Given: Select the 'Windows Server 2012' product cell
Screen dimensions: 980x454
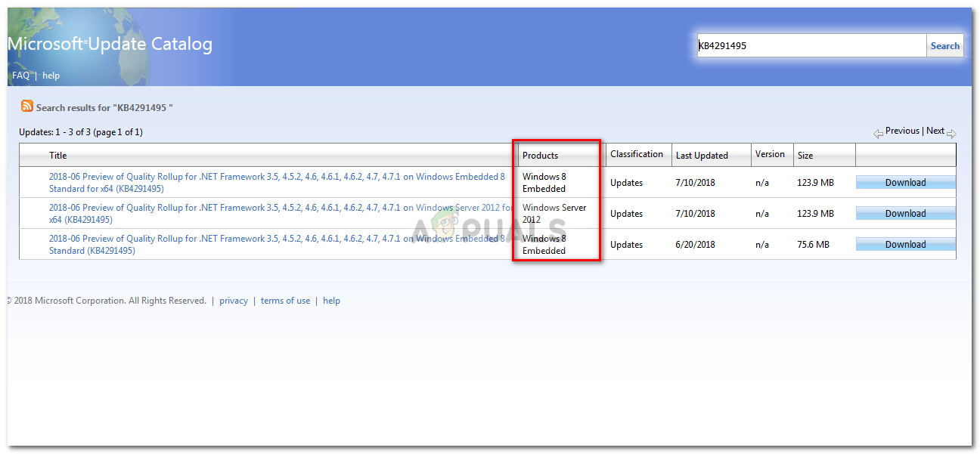Looking at the screenshot, I should click(x=554, y=214).
